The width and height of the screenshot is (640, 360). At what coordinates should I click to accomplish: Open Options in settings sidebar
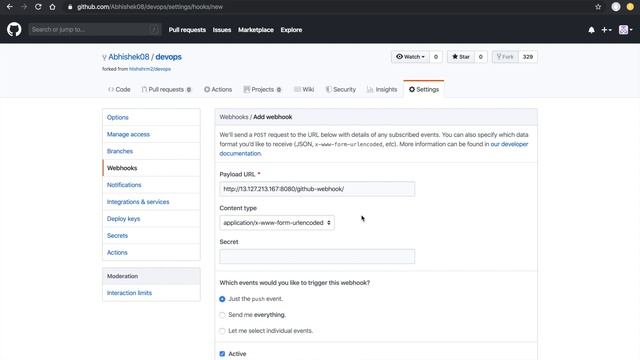pos(151,117)
